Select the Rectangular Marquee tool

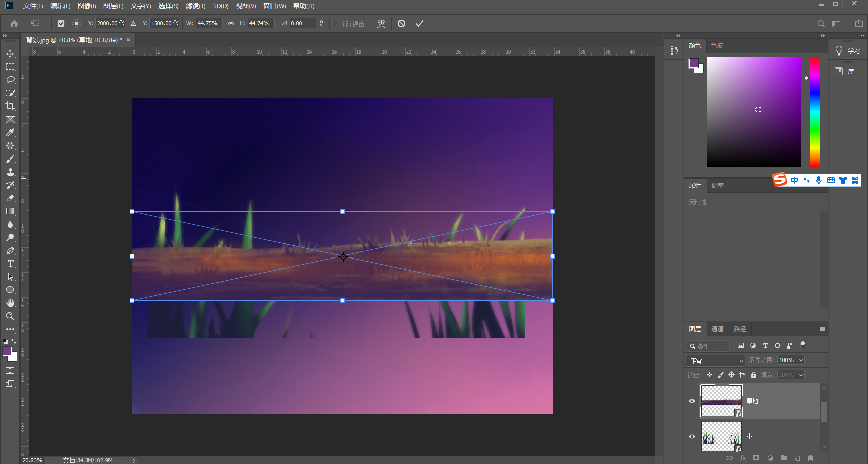click(x=10, y=67)
